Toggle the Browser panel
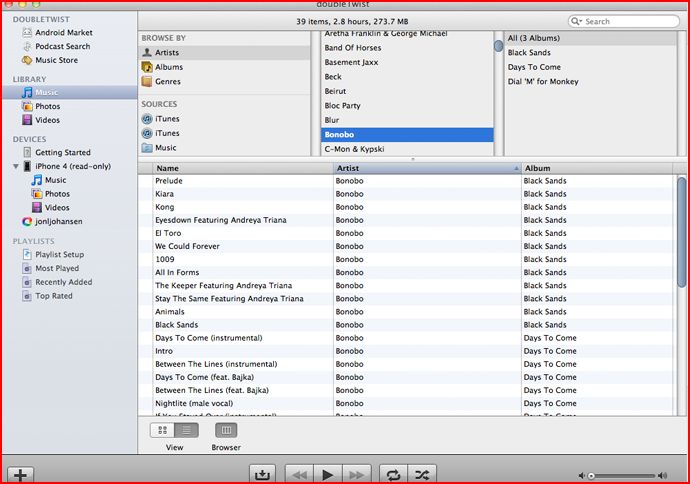This screenshot has width=690, height=484. [x=226, y=430]
